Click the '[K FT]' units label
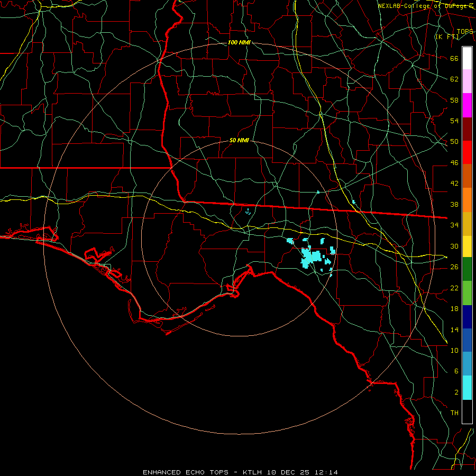The height and width of the screenshot is (476, 476). click(447, 37)
